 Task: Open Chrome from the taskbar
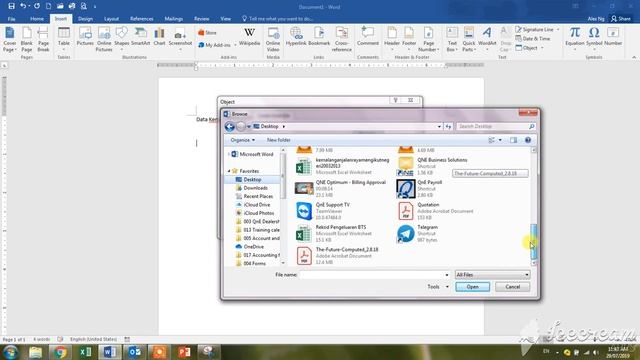tap(60, 352)
